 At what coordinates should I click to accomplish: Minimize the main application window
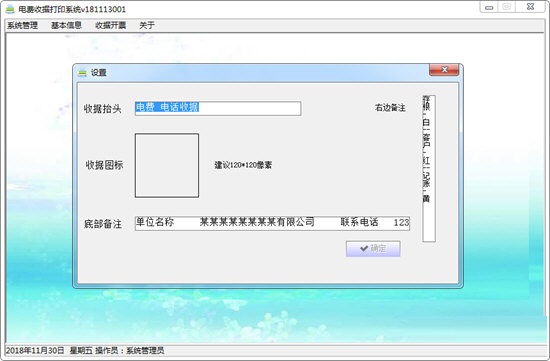[x=489, y=7]
